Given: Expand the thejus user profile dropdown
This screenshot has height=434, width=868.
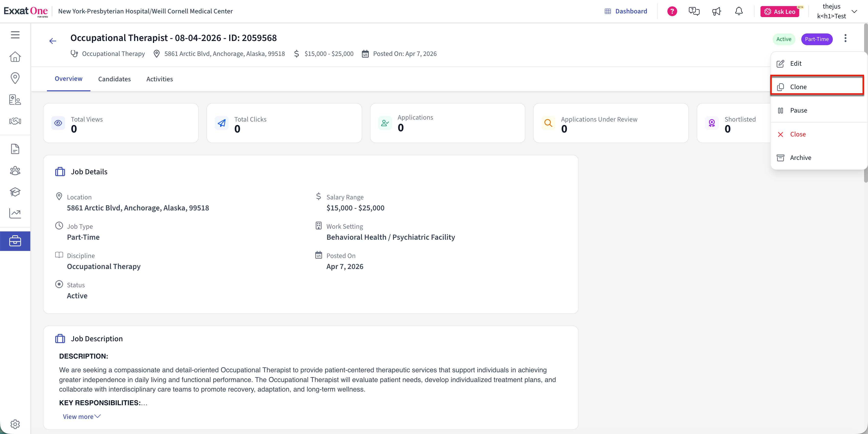Looking at the screenshot, I should pyautogui.click(x=854, y=11).
